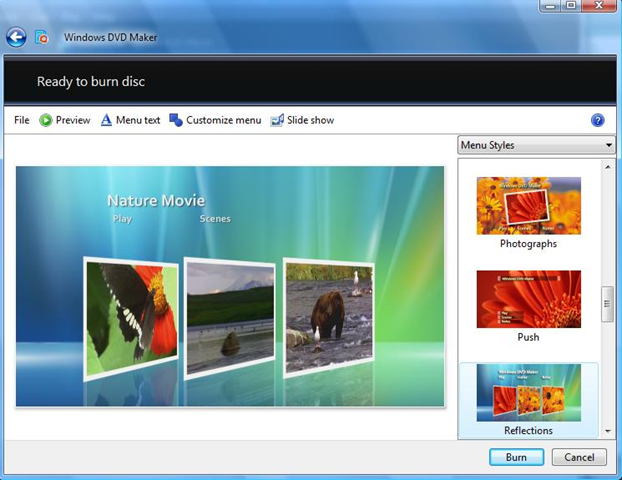Click the Reflections style label
The height and width of the screenshot is (480, 622).
528,430
